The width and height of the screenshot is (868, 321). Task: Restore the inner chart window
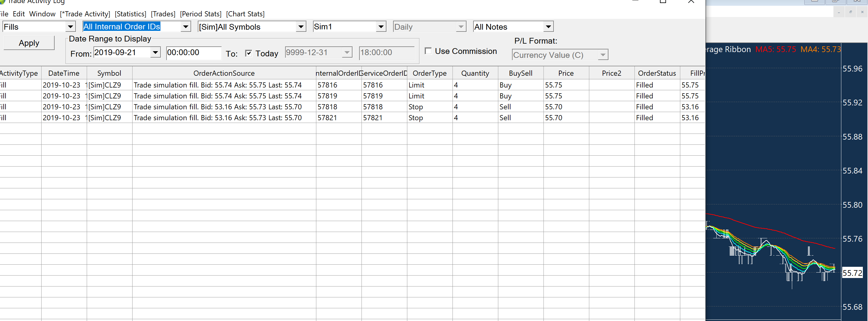point(850,12)
